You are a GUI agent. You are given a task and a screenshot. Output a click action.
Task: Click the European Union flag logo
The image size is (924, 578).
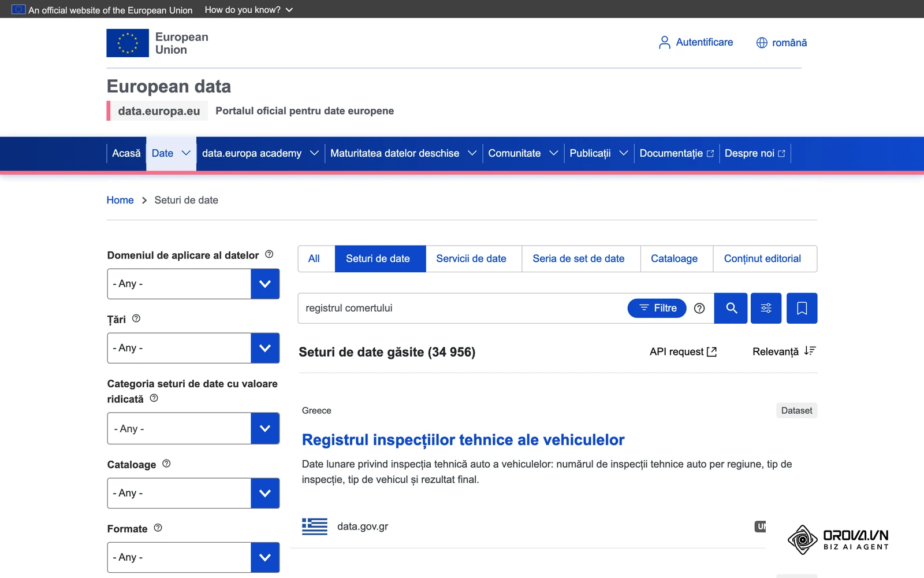[128, 43]
